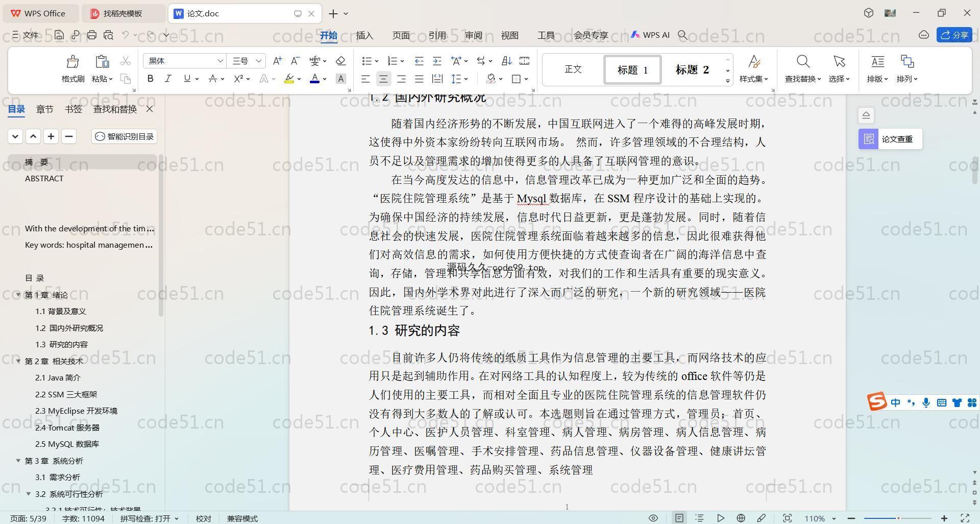Click the sort (A-Z) icon
The height and width of the screenshot is (524, 980).
tap(506, 61)
